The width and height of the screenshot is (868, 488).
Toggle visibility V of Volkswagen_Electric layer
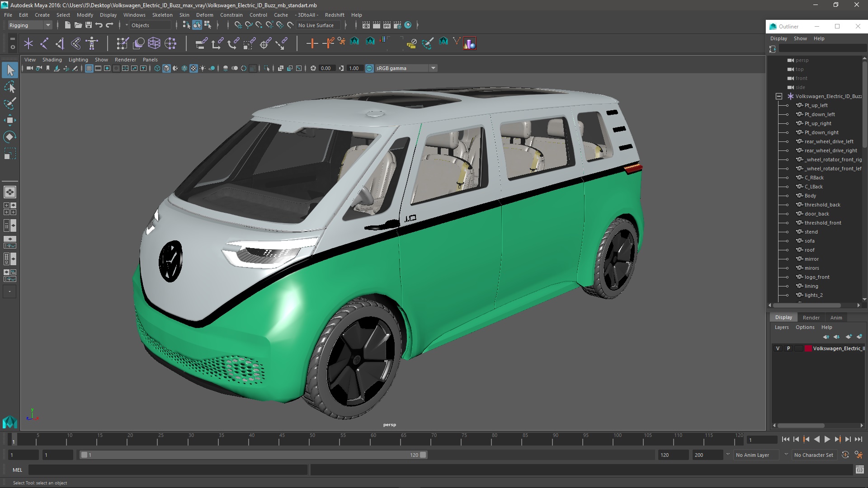[778, 348]
